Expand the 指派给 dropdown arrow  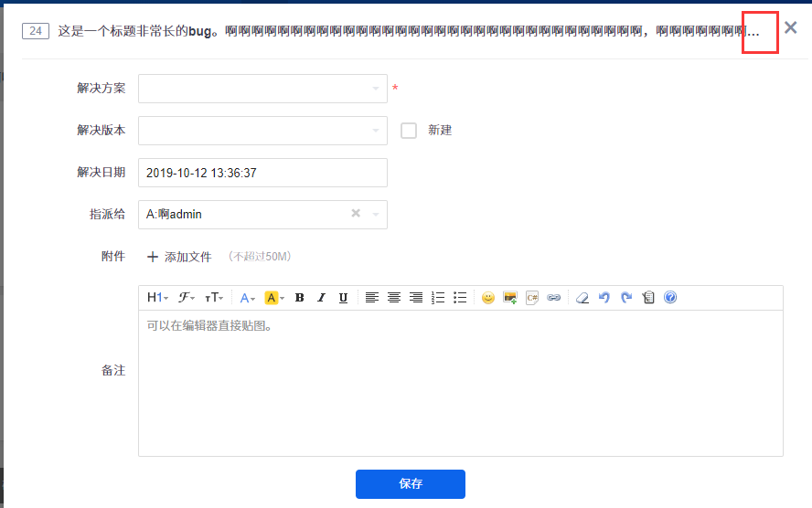376,214
